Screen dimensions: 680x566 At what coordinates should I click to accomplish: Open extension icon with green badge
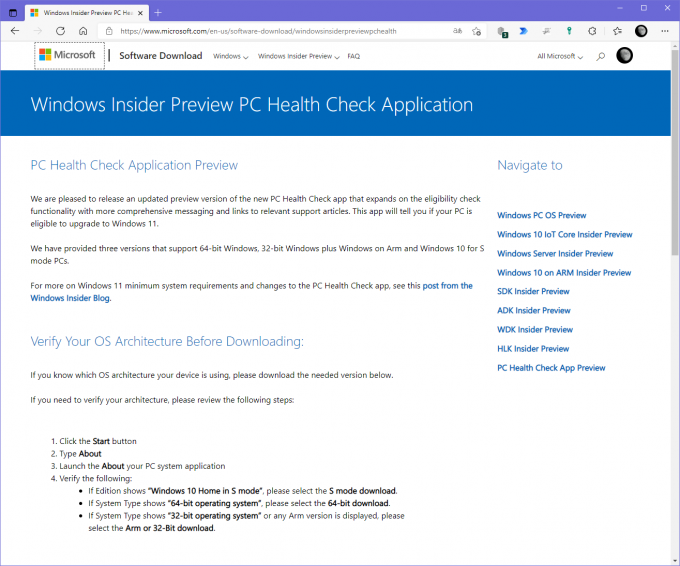tap(502, 32)
